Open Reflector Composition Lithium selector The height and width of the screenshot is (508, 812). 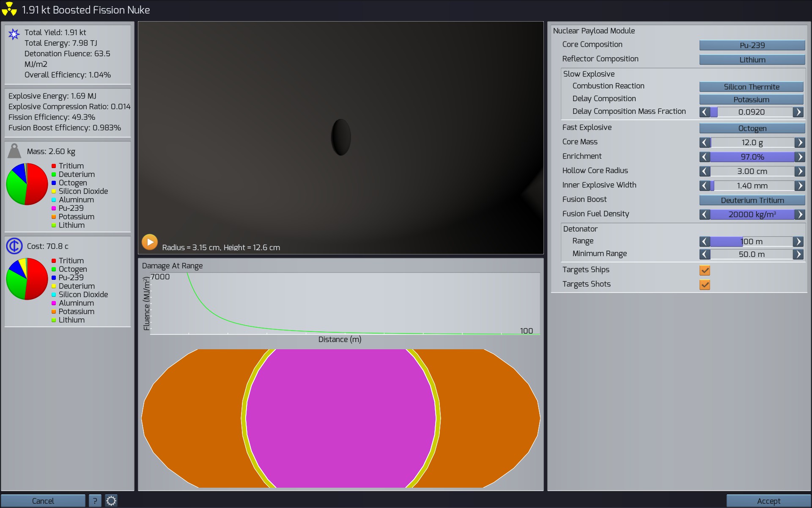[x=752, y=60]
